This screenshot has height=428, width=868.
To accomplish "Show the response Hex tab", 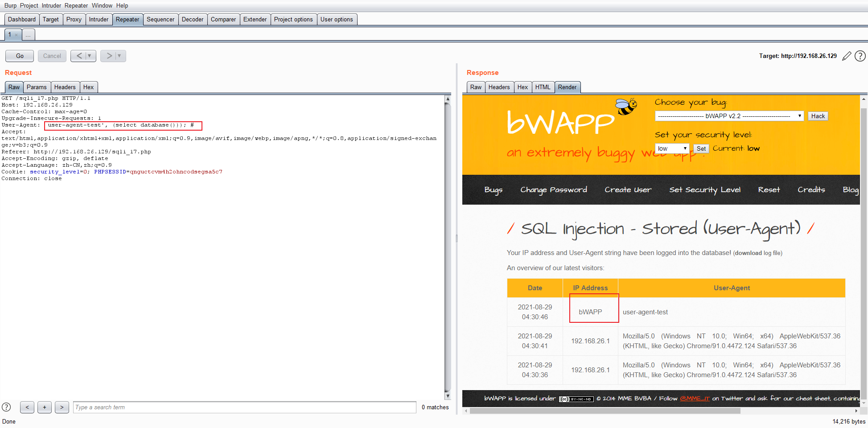I will coord(522,87).
